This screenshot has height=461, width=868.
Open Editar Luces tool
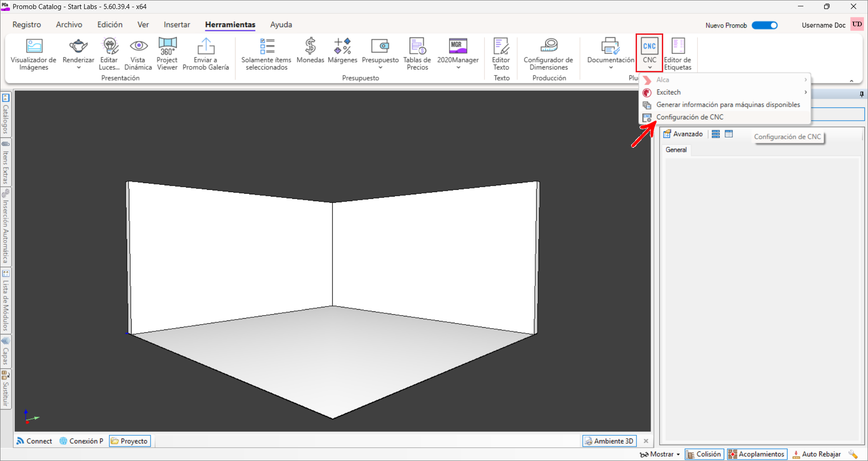pyautogui.click(x=109, y=54)
